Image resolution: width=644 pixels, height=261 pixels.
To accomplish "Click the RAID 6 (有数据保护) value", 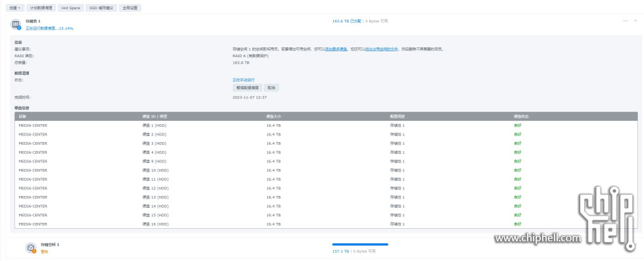I will (250, 56).
